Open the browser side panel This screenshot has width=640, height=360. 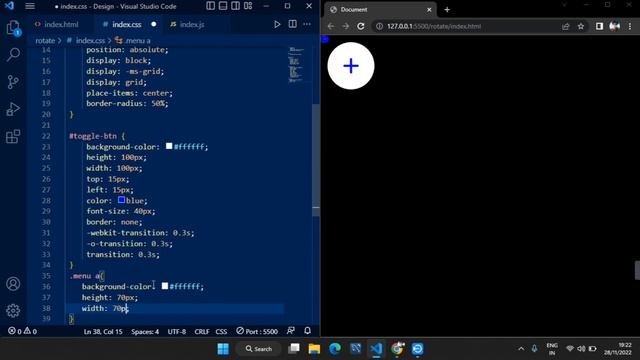[599, 26]
